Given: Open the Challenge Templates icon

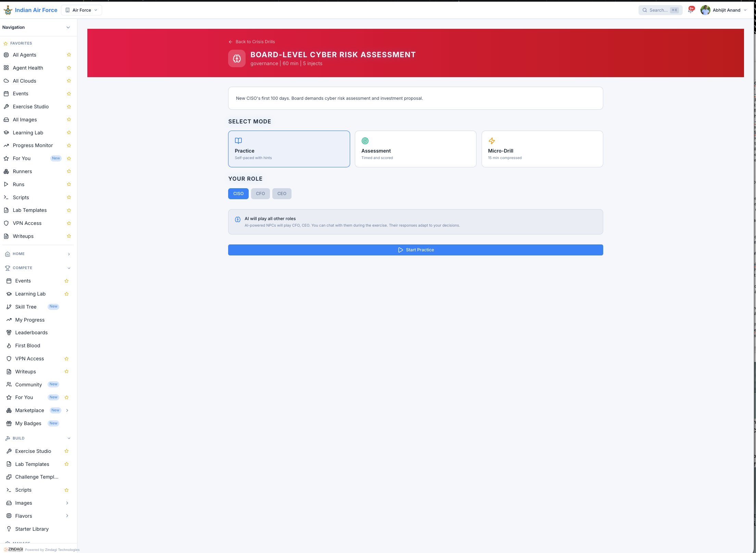Looking at the screenshot, I should pos(9,477).
